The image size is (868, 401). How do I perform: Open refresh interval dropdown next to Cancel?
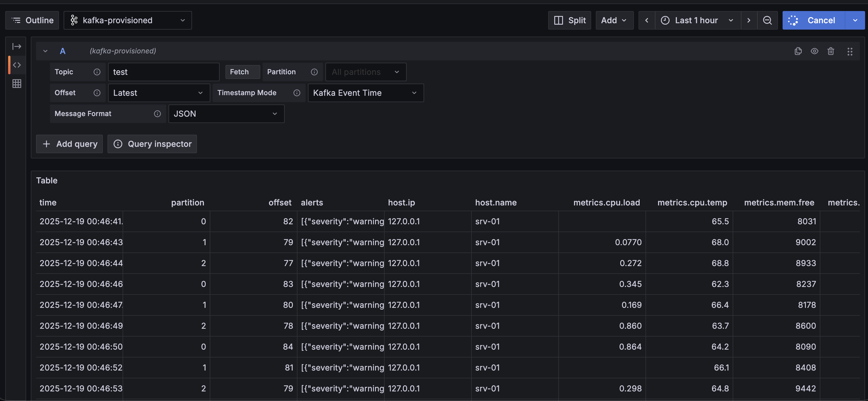[x=855, y=20]
